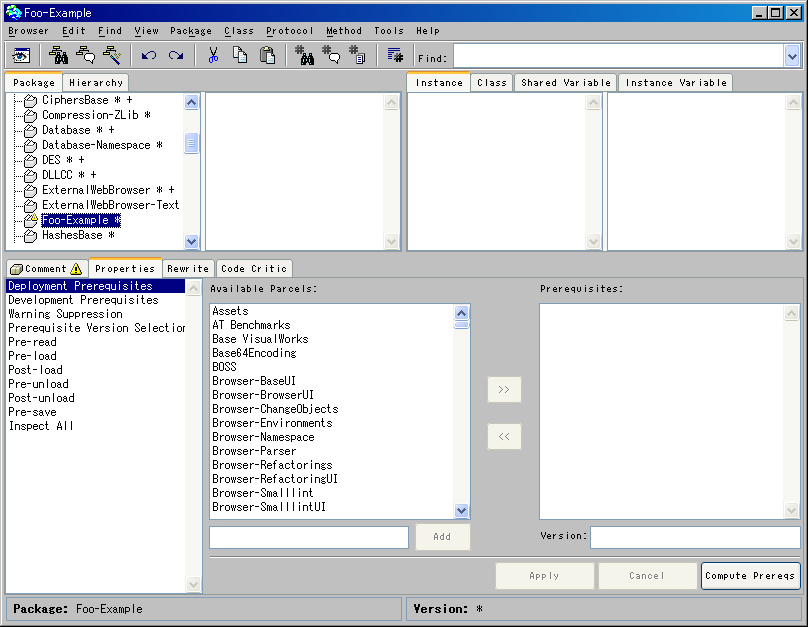Click the first binoculars find icon
Screen dimensions: 808x627
pos(58,55)
